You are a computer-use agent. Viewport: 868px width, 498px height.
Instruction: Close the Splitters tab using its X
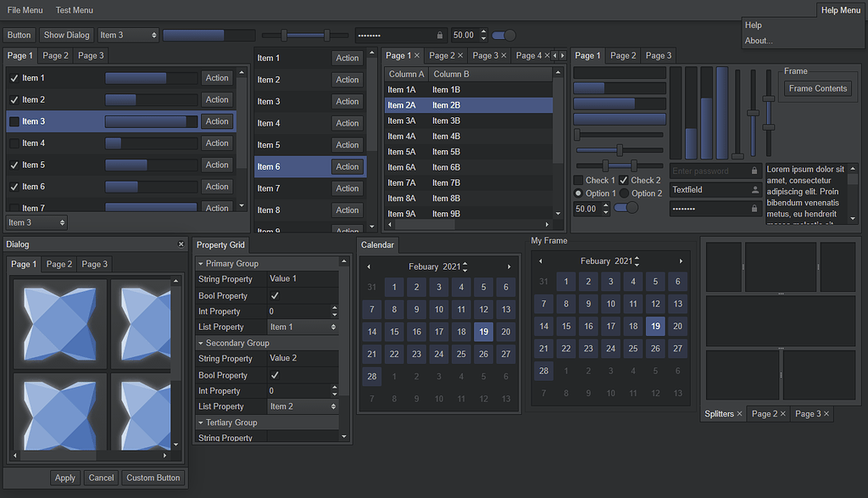coord(740,414)
